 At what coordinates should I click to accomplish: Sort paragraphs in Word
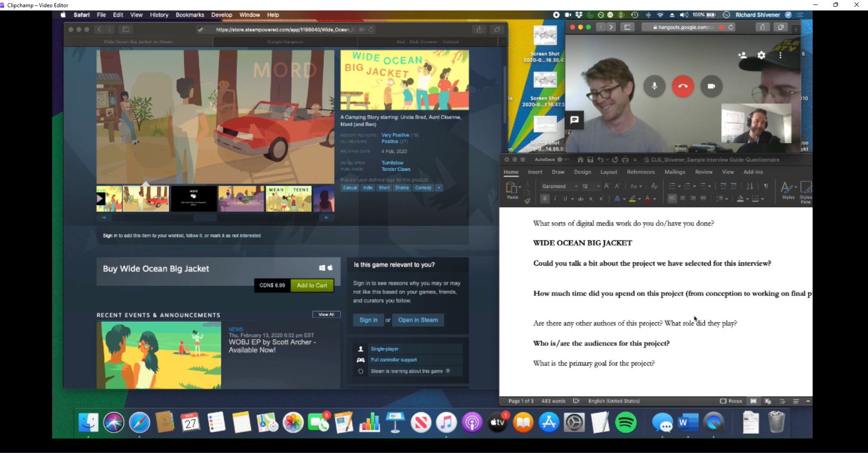(x=750, y=186)
